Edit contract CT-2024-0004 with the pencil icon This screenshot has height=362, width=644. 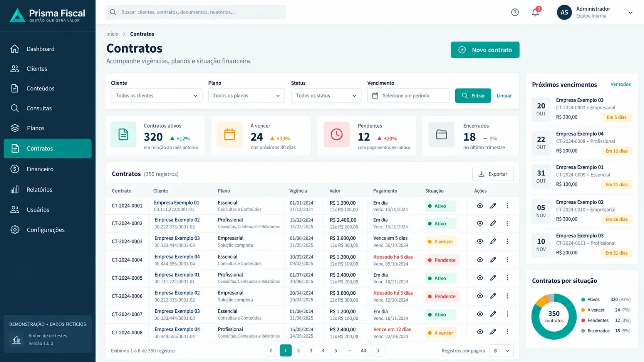493,260
